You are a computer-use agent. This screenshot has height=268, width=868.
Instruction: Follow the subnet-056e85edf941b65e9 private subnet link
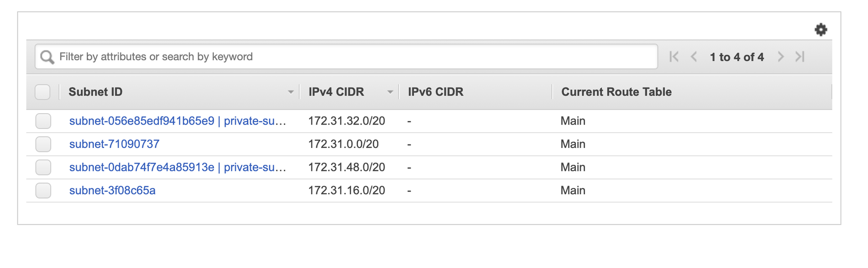[177, 121]
